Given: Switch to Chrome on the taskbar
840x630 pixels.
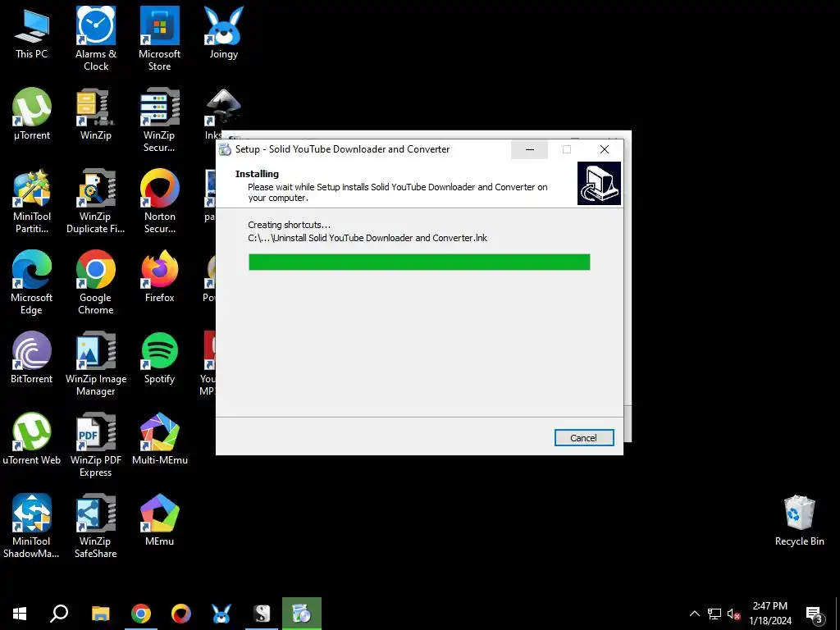Looking at the screenshot, I should 141,614.
